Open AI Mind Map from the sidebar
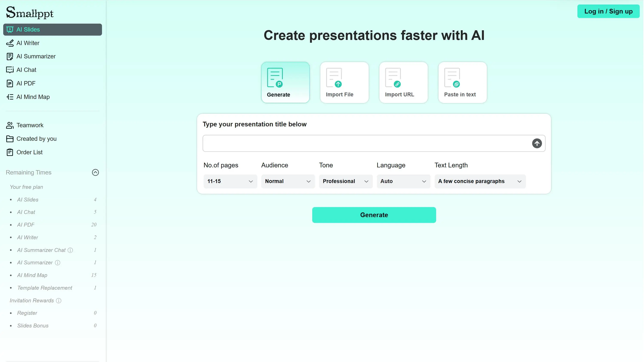644x362 pixels. point(52,97)
